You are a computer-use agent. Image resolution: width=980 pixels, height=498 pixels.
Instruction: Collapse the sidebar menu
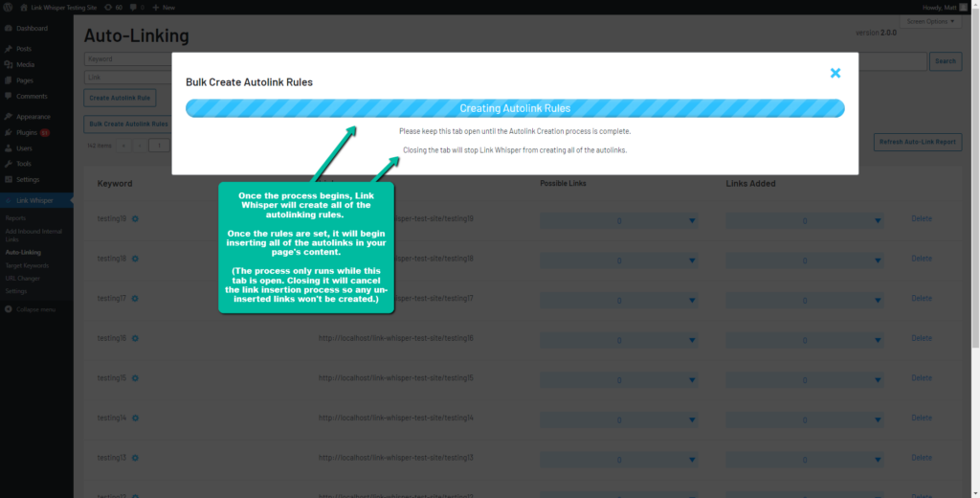pos(30,309)
